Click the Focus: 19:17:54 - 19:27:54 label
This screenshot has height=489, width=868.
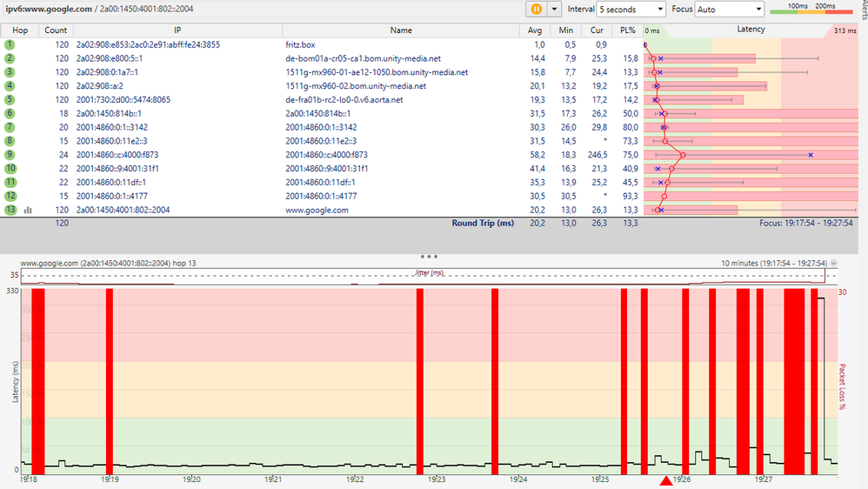pos(806,223)
